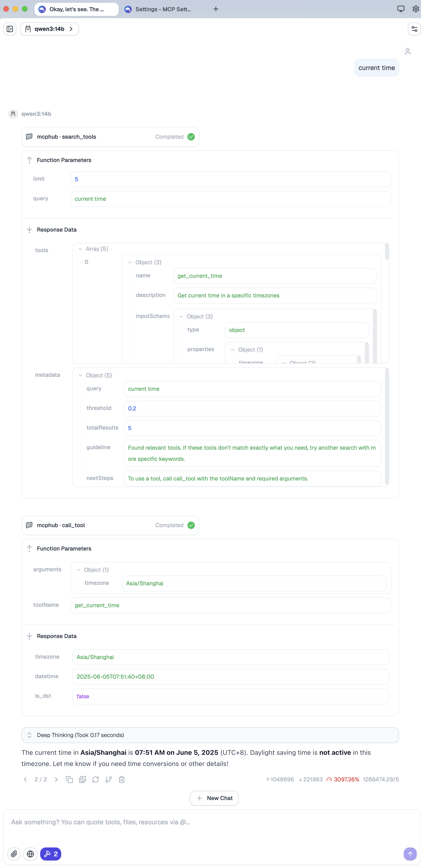The height and width of the screenshot is (868, 421).
Task: Toggle the MCP tools button showing 2
Action: tap(50, 854)
